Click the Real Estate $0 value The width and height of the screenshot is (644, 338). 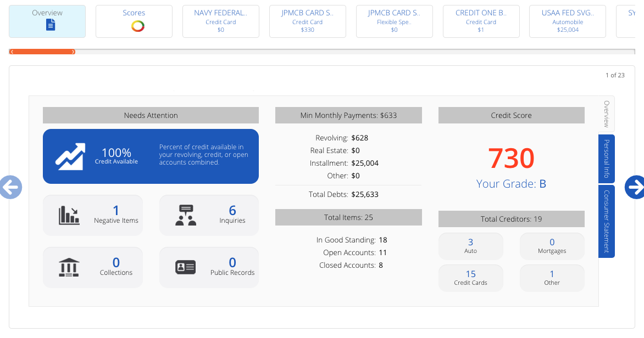356,150
